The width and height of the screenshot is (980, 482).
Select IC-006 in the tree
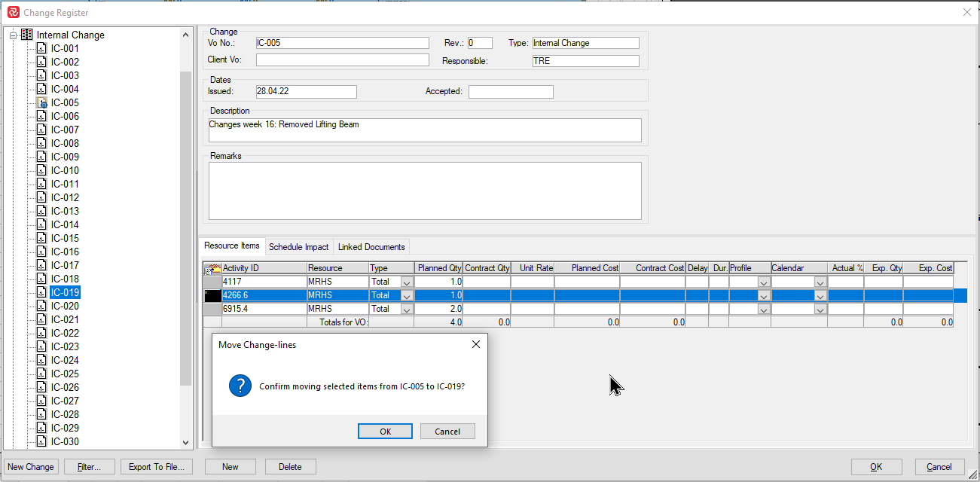point(65,116)
